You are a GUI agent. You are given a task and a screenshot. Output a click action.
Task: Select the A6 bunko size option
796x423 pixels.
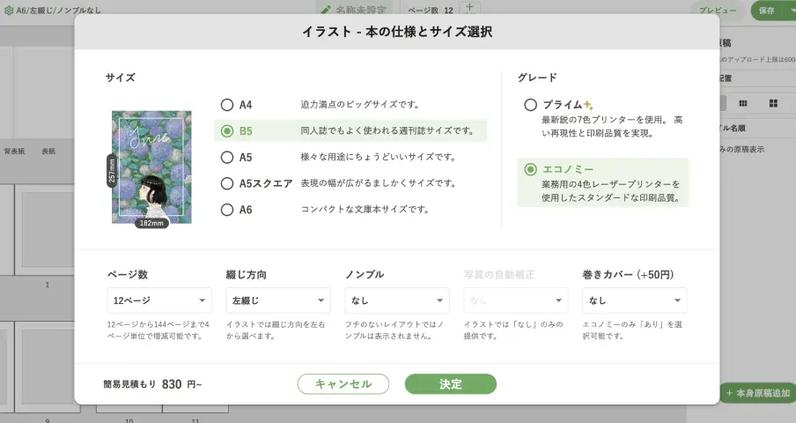pyautogui.click(x=227, y=209)
